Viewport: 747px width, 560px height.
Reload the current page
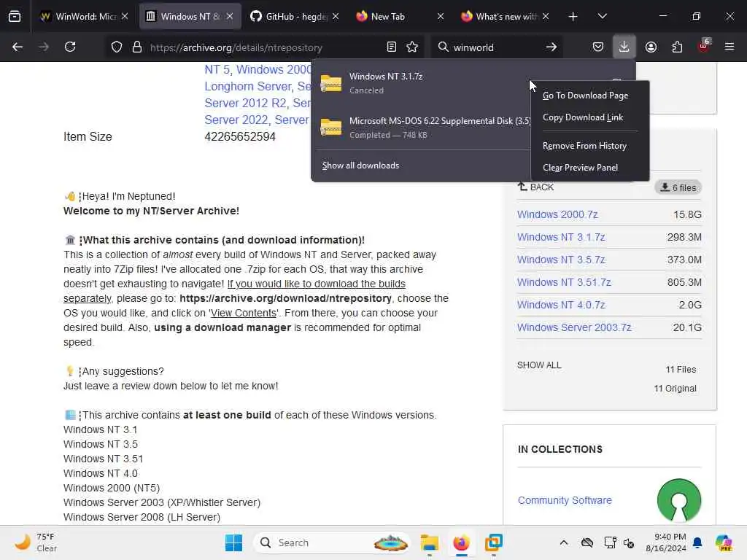(x=70, y=47)
